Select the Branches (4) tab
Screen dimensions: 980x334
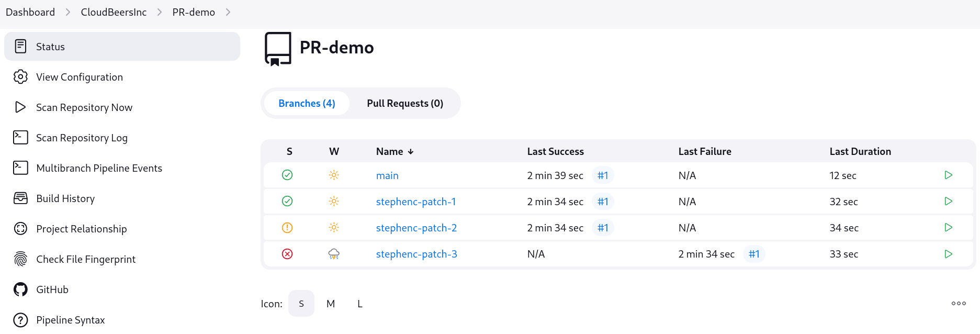[x=307, y=103]
